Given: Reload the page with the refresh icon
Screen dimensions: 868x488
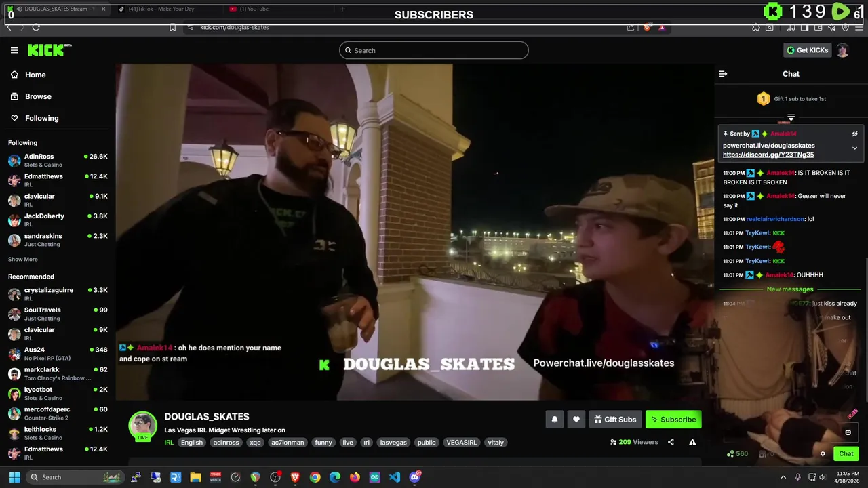Looking at the screenshot, I should click(36, 27).
